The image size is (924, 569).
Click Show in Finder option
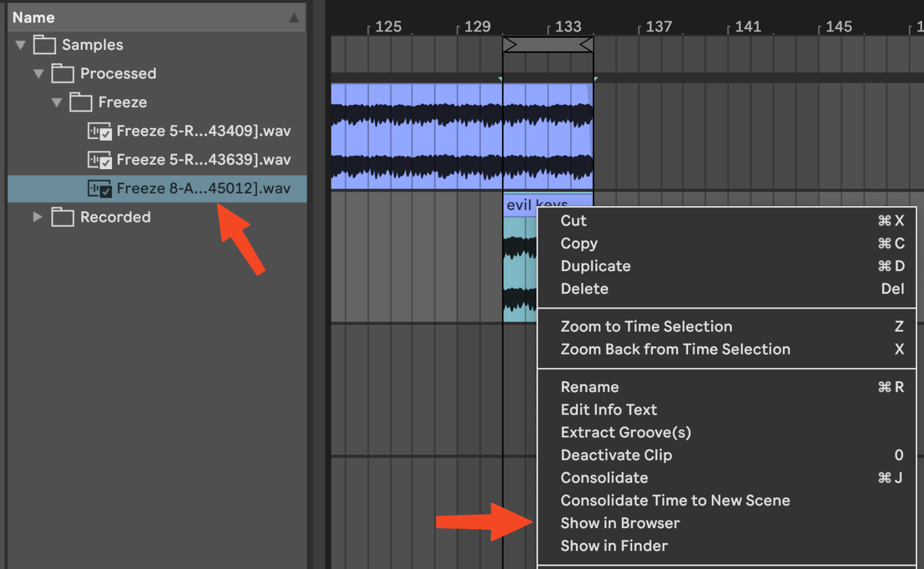tap(614, 546)
